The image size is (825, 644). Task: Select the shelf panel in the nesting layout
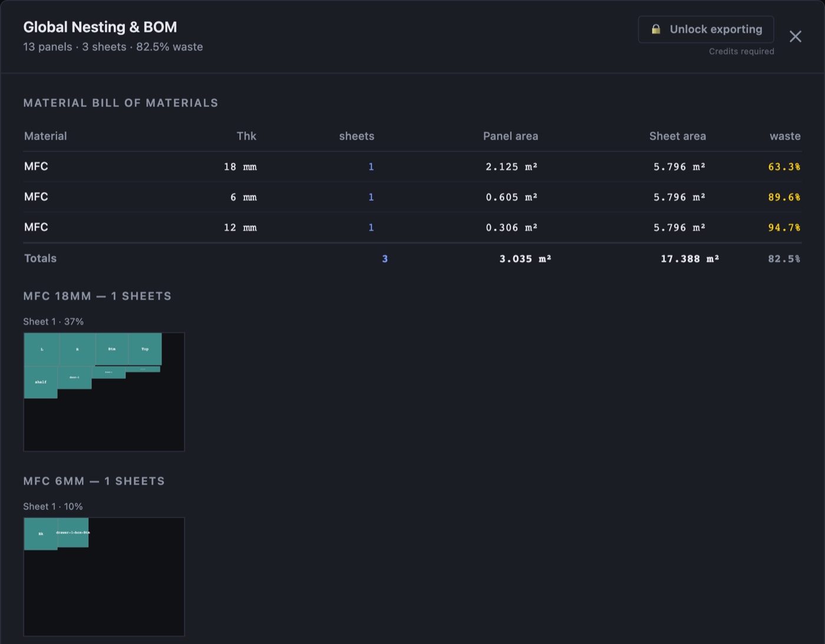[41, 382]
